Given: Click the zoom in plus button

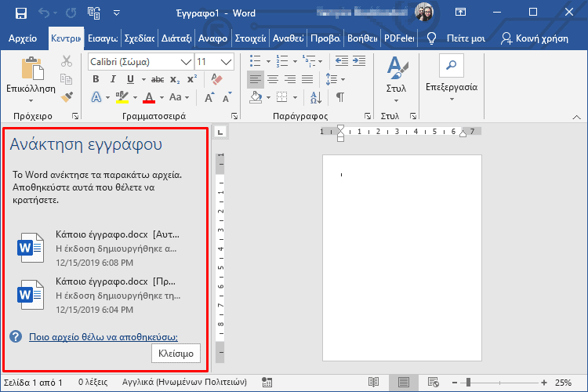Looking at the screenshot, I should click(544, 383).
